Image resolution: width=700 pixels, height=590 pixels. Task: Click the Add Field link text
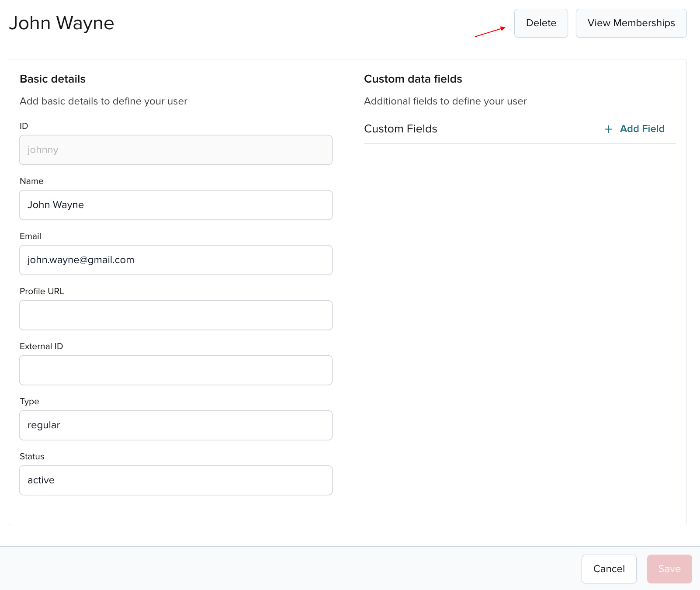(x=642, y=129)
